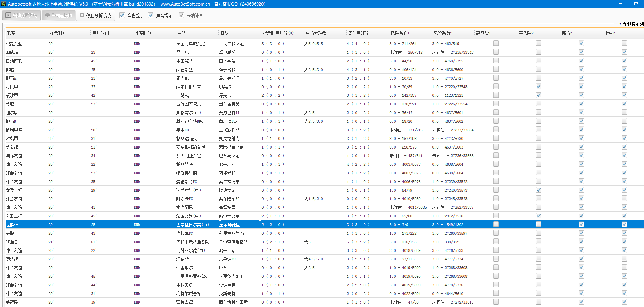644x307 pixels.
Task: Select the 黄金海岸城女足 team cell
Action: [191, 44]
